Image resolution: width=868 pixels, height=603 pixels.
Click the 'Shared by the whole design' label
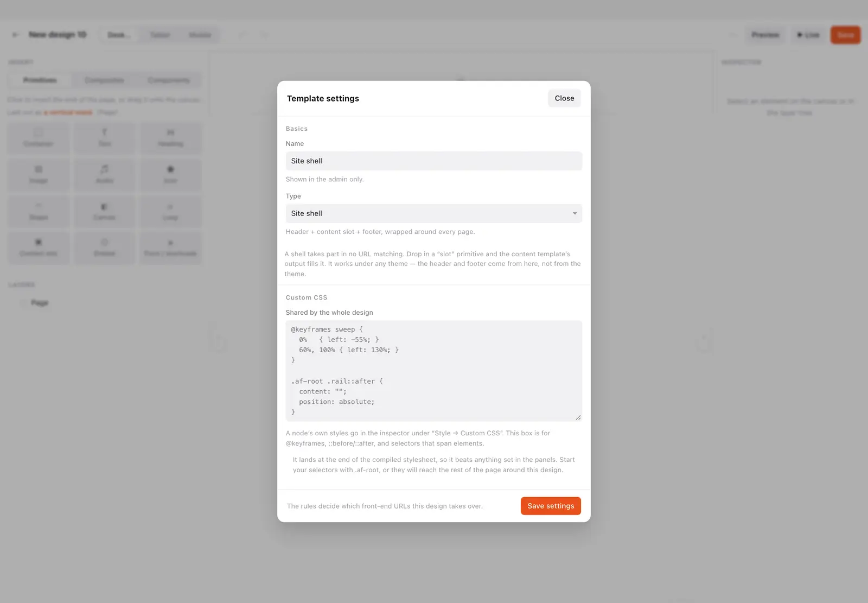tap(329, 313)
